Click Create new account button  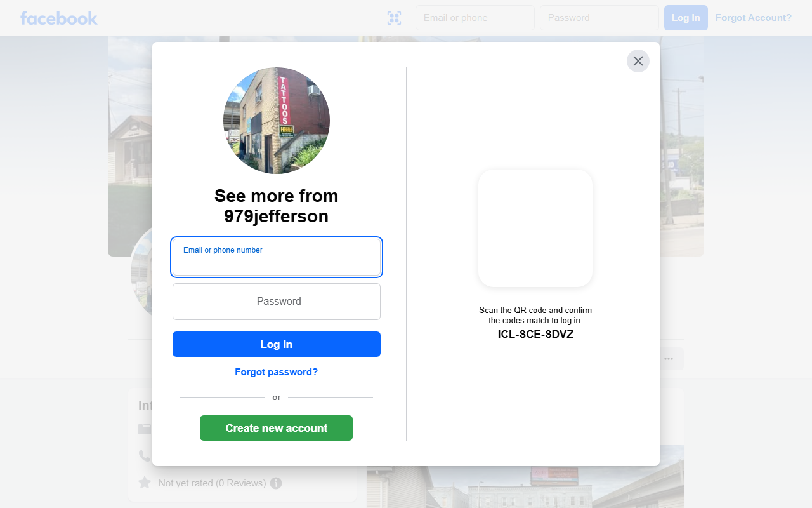277,428
